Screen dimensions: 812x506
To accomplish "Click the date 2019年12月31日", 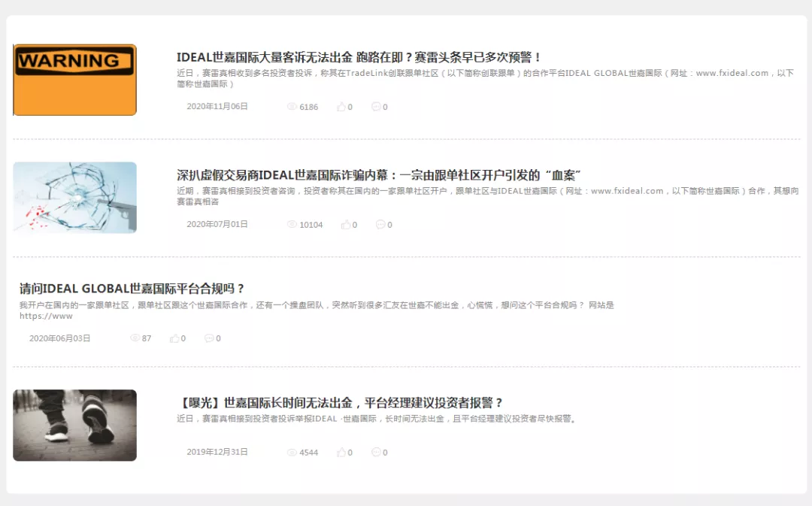I will click(x=217, y=452).
